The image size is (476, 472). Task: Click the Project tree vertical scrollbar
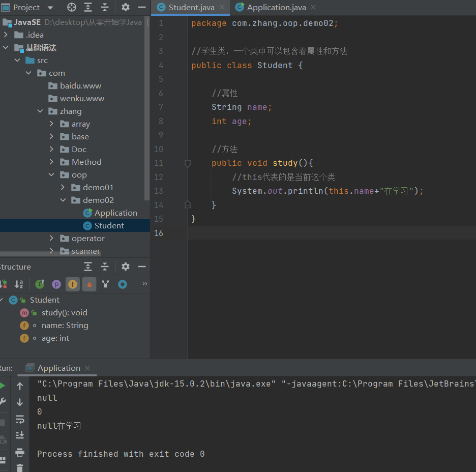[x=147, y=109]
